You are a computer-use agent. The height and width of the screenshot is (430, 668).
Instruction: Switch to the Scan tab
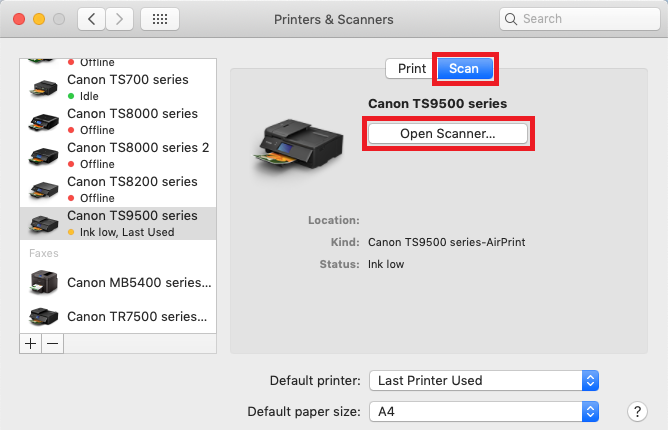click(464, 69)
